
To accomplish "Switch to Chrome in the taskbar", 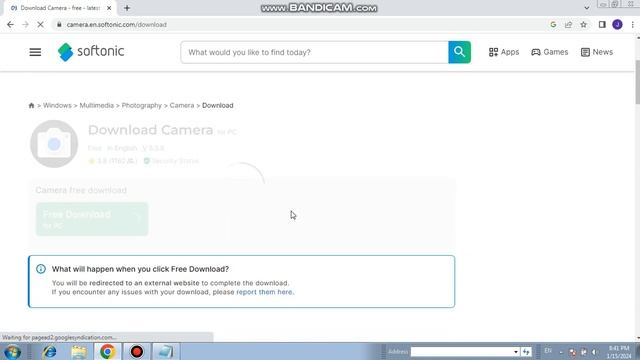I will [x=108, y=352].
